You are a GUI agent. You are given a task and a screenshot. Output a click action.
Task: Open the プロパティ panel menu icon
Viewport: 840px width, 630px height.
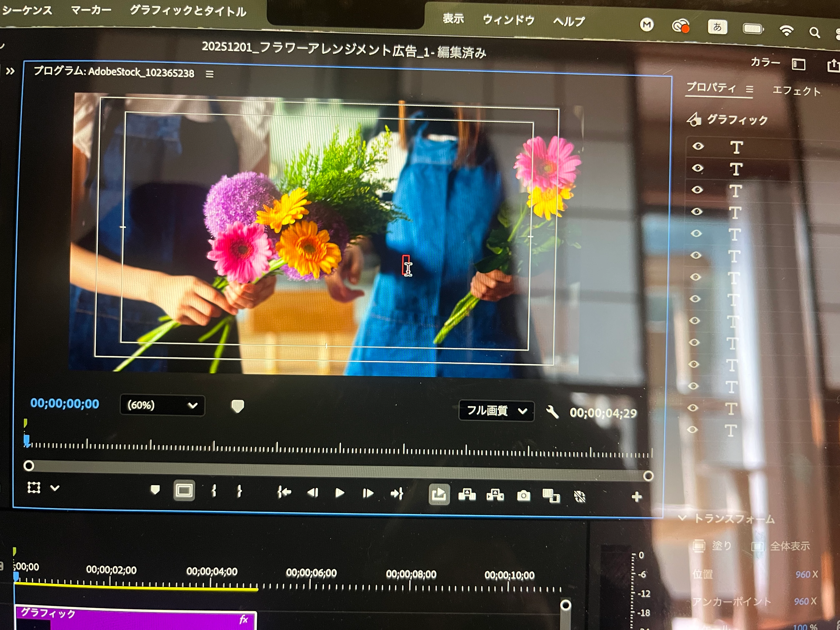[749, 89]
